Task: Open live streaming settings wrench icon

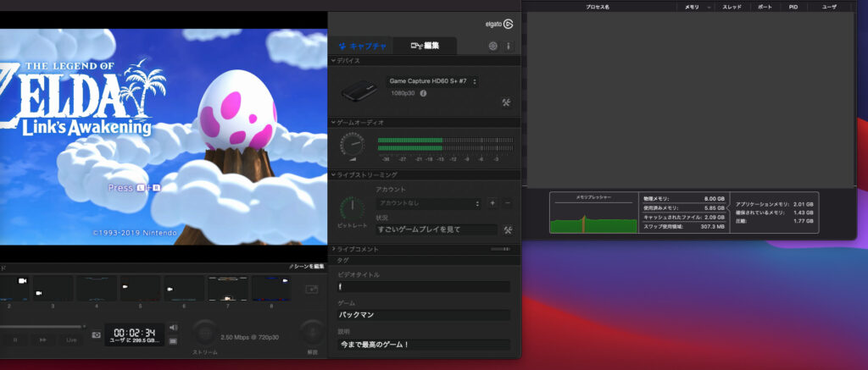Action: tap(508, 230)
